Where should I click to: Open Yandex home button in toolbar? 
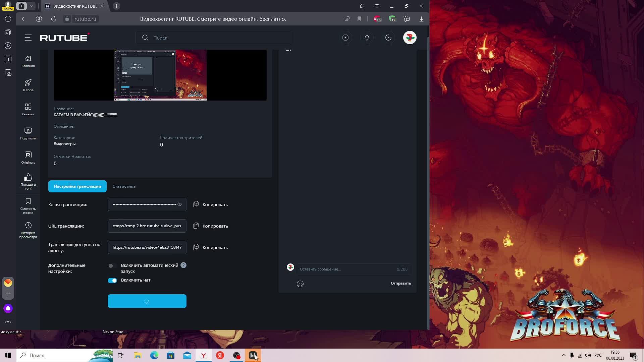tap(39, 19)
